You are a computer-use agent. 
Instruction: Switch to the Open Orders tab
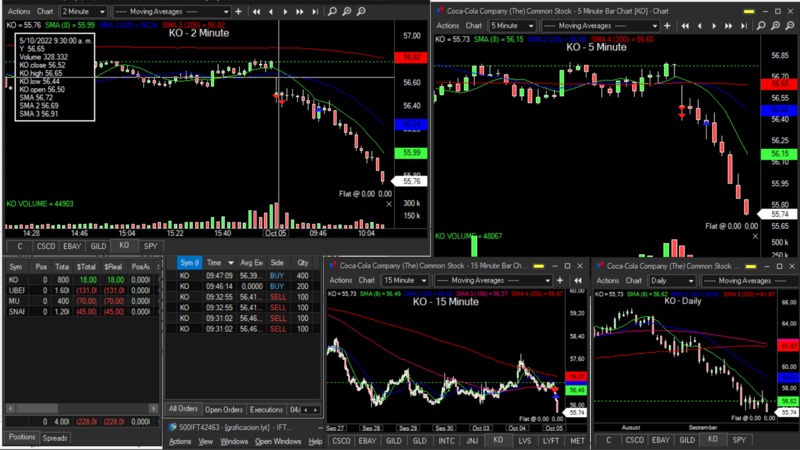223,410
